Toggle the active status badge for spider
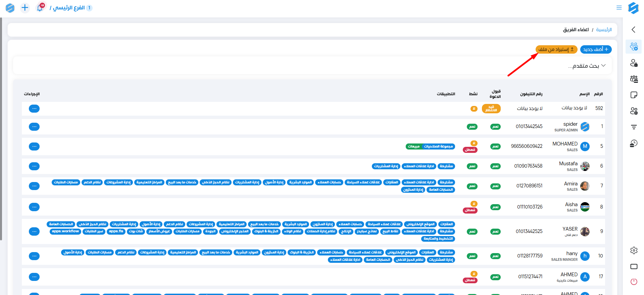The width and height of the screenshot is (644, 295). click(472, 127)
